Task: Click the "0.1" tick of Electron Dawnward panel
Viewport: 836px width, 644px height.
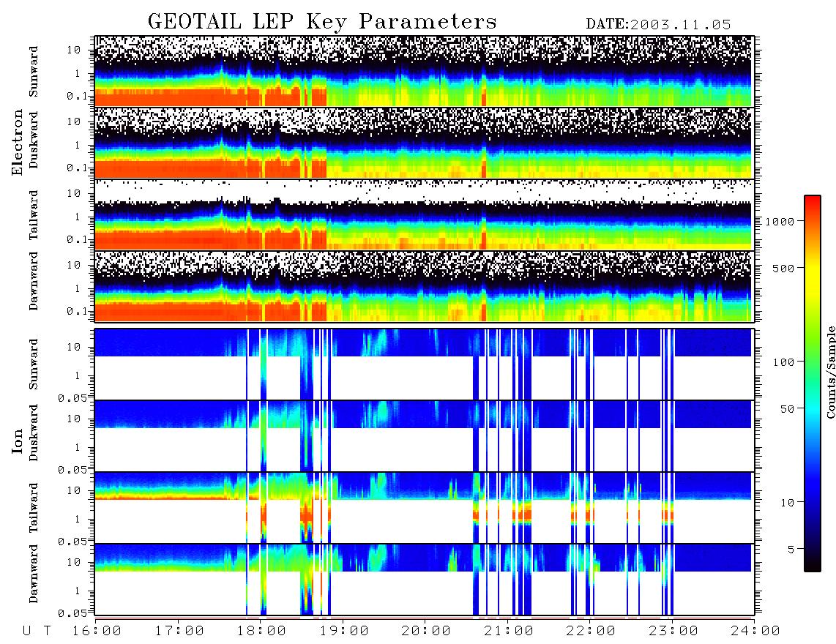Action: 77,311
